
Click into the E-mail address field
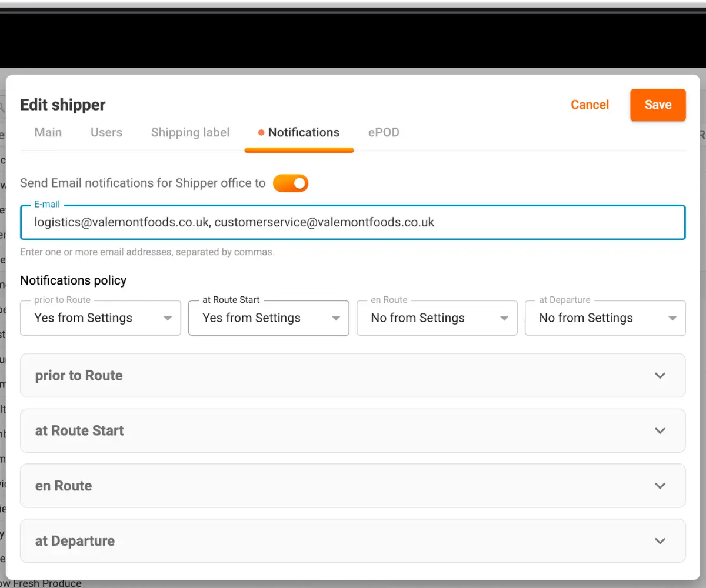pyautogui.click(x=353, y=222)
